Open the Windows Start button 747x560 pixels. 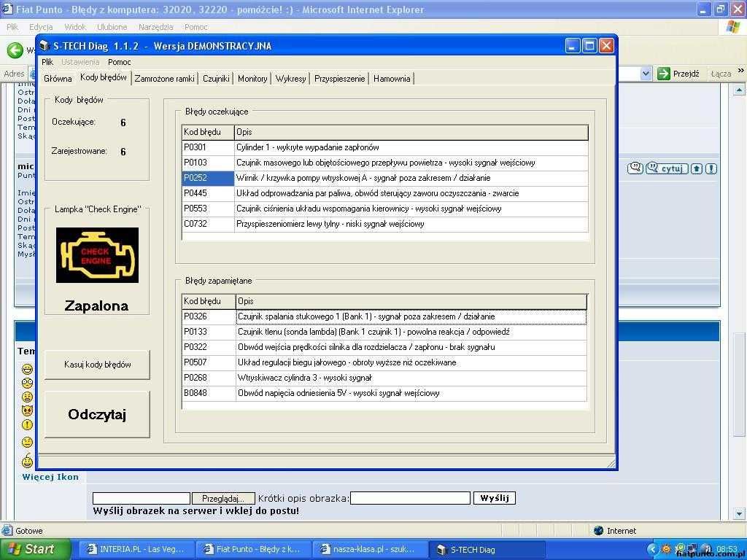click(36, 549)
